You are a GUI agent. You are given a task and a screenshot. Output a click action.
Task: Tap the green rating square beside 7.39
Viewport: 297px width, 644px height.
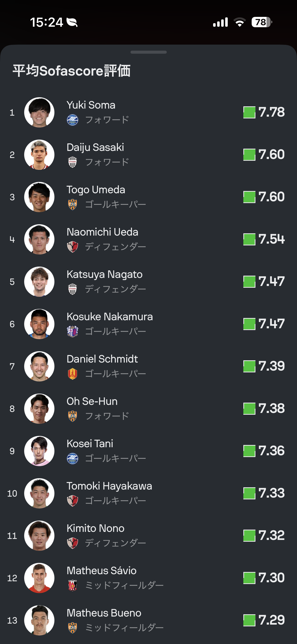pyautogui.click(x=249, y=366)
